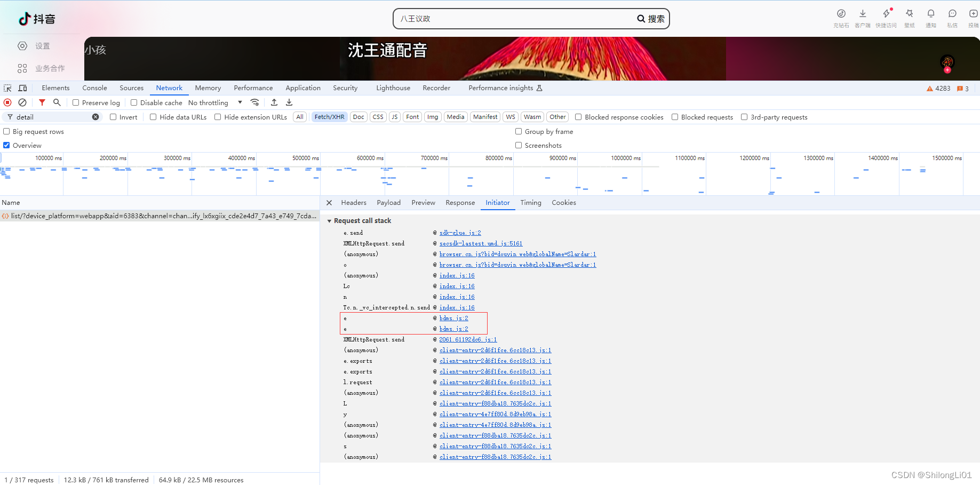The height and width of the screenshot is (485, 980).
Task: Enable Big request rows
Action: (6, 131)
